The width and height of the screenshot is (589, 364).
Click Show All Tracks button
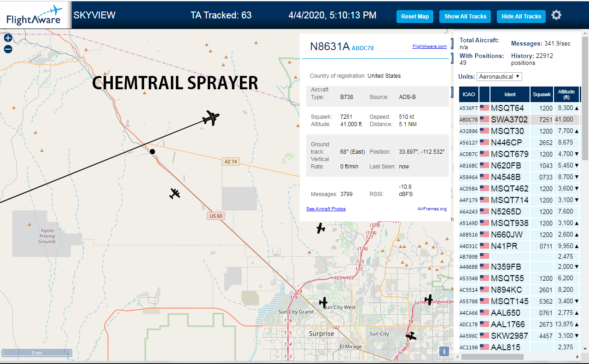pyautogui.click(x=465, y=16)
